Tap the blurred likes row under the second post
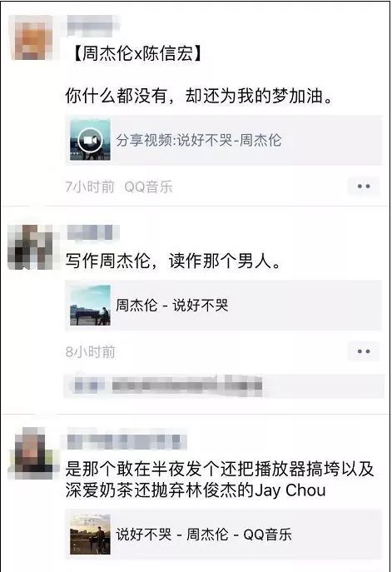The height and width of the screenshot is (572, 392). pos(224,385)
